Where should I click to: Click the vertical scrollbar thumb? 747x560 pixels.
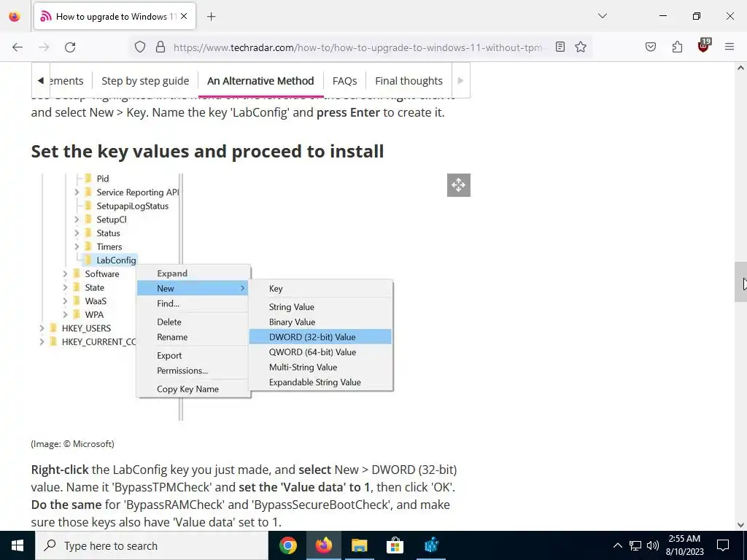pos(740,282)
